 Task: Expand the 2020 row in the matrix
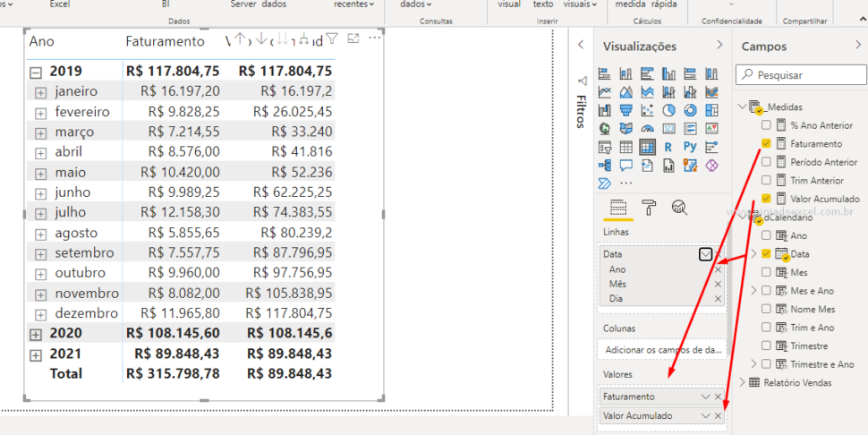(x=36, y=335)
